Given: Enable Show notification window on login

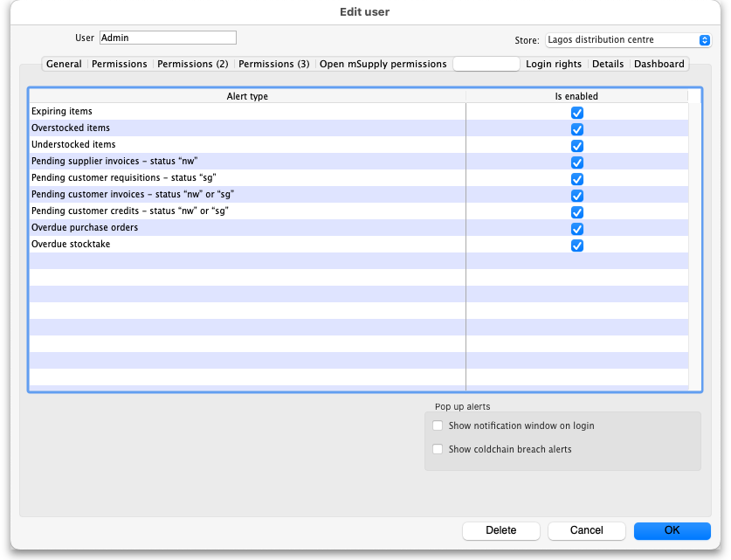Looking at the screenshot, I should (438, 425).
